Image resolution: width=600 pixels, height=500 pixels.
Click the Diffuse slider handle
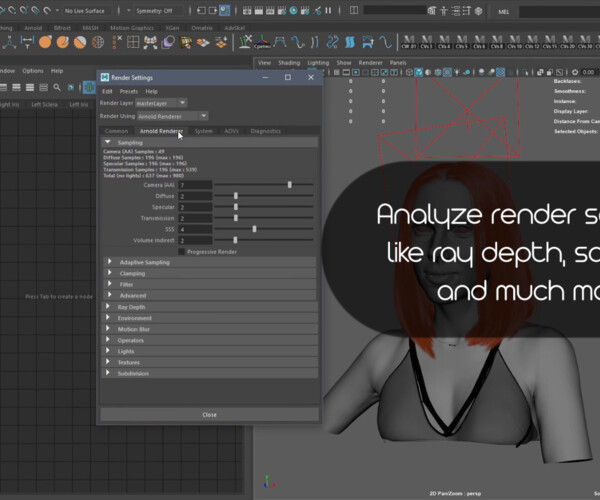click(236, 196)
